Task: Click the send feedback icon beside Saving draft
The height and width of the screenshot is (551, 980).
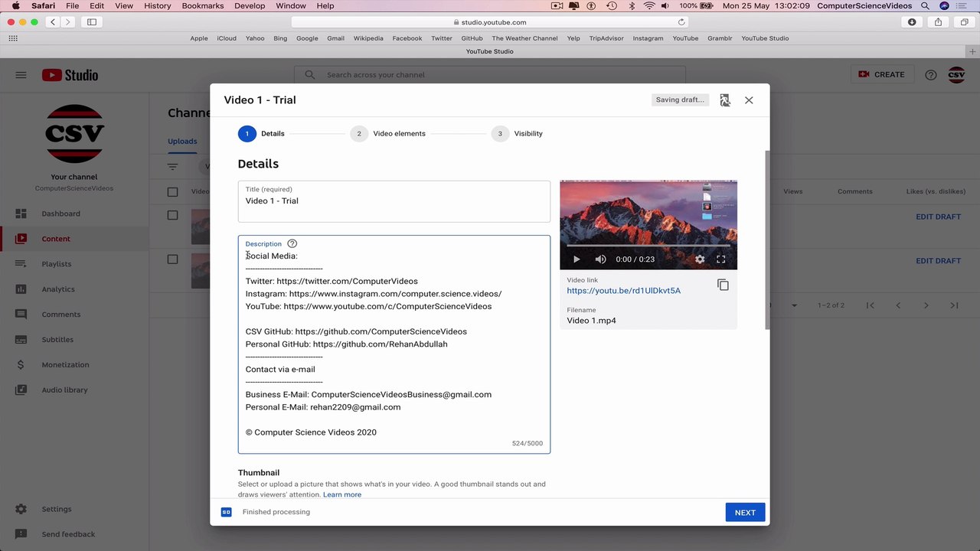Action: pyautogui.click(x=725, y=99)
